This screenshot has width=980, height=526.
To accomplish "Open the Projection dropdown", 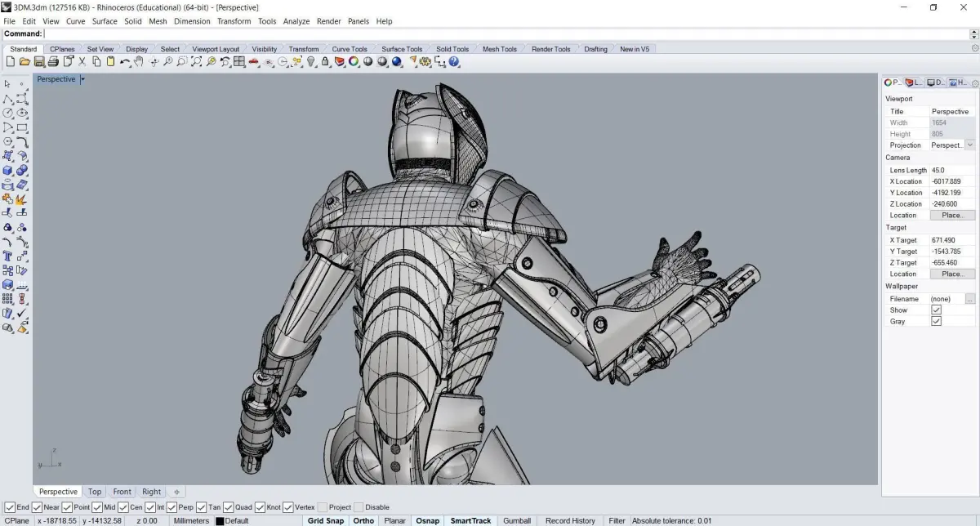I will 969,145.
